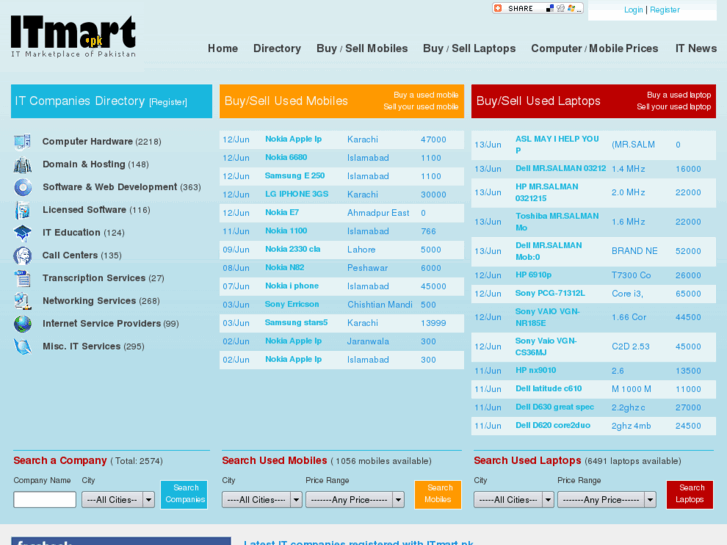Screen dimensions: 727x545
Task: Open the HP nx9010 laptop listing
Action: [x=536, y=370]
